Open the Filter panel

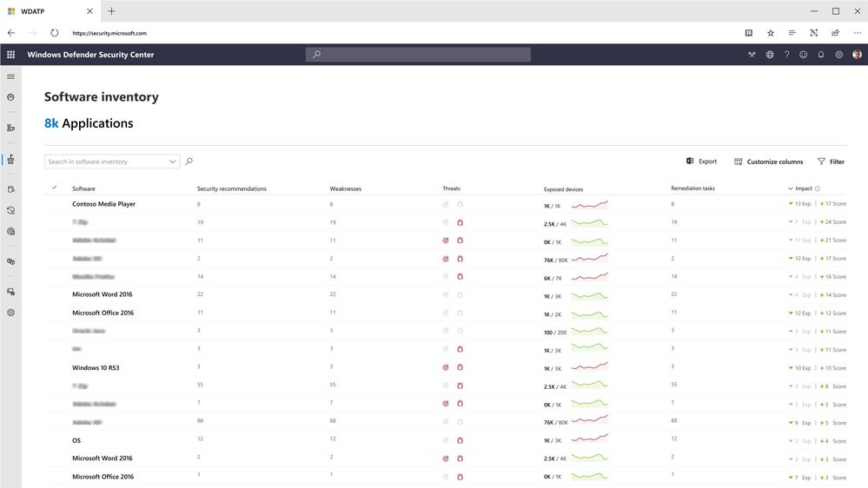click(831, 162)
